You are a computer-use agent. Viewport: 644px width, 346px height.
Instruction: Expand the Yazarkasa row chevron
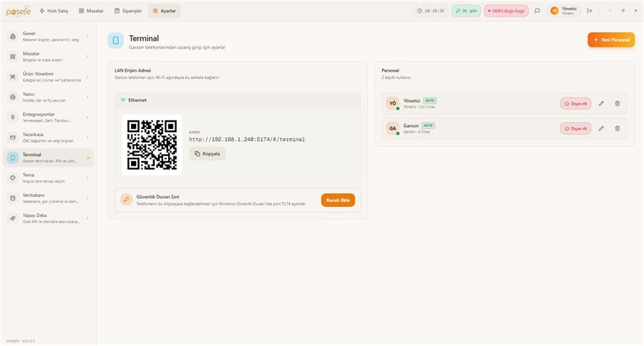[87, 138]
